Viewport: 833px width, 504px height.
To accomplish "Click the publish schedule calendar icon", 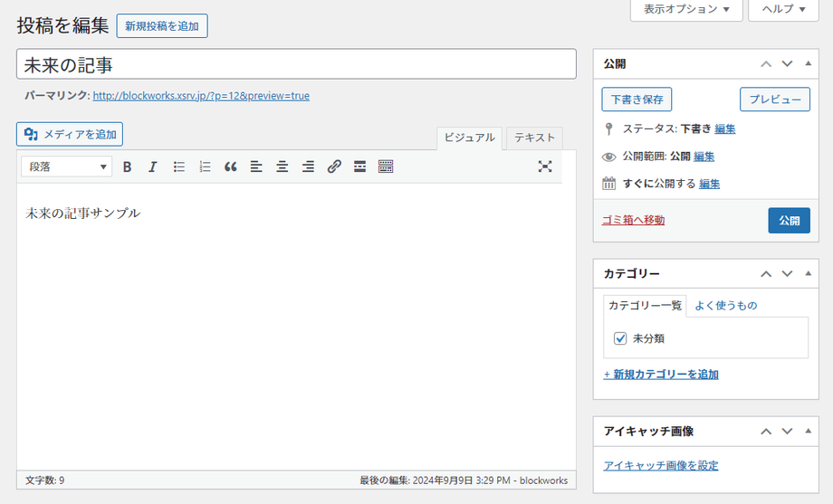I will pyautogui.click(x=608, y=184).
